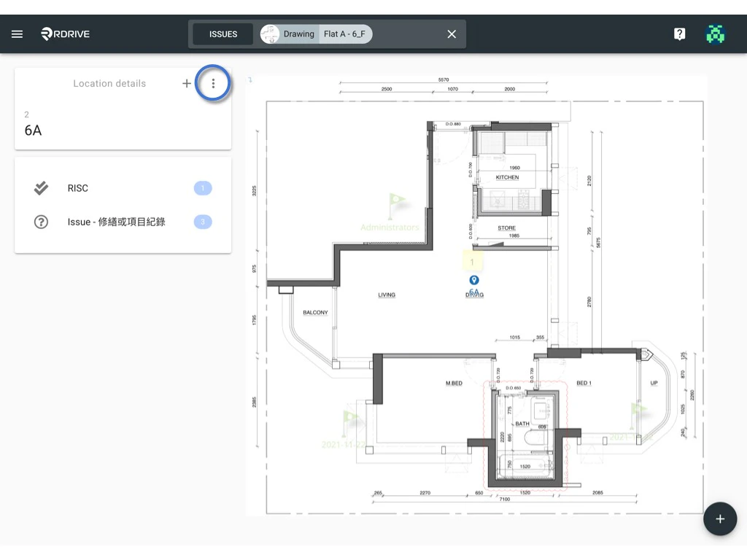This screenshot has width=747, height=560.
Task: Click the Location details heading
Action: (x=109, y=83)
